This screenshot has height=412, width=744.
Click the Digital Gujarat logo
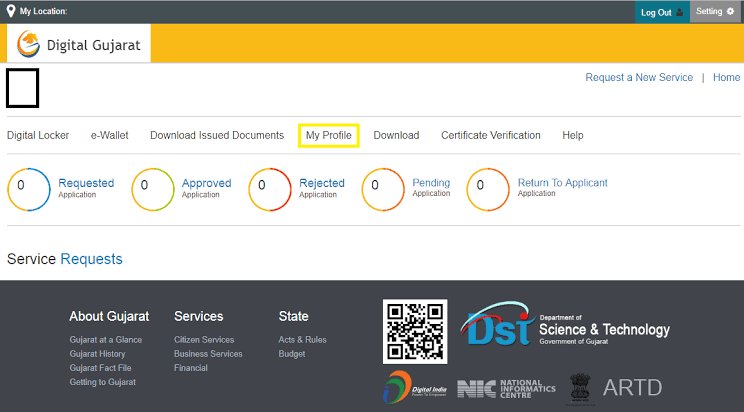point(79,44)
